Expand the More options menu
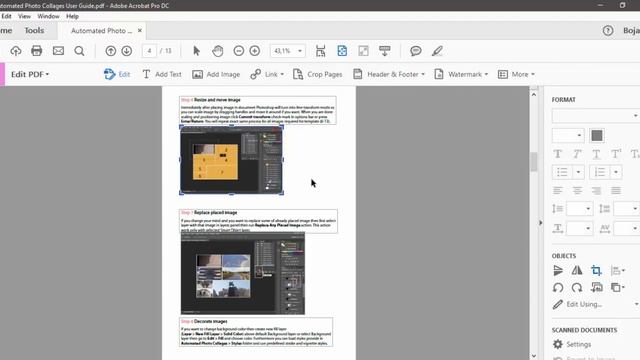Screen dimensions: 640x360 (516, 74)
